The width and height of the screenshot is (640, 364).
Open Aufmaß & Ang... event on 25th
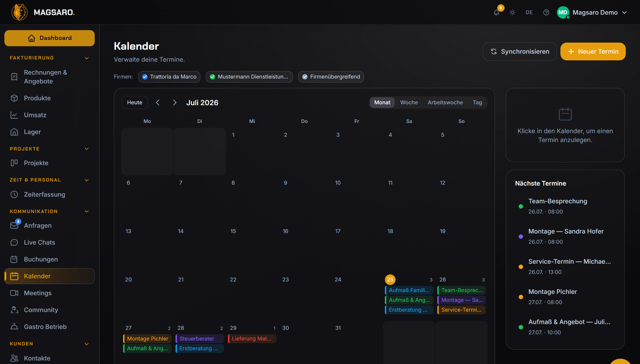pos(409,300)
